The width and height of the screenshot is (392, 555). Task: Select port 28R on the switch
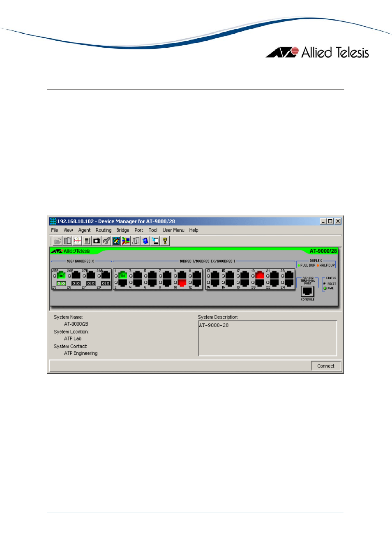coord(106,275)
